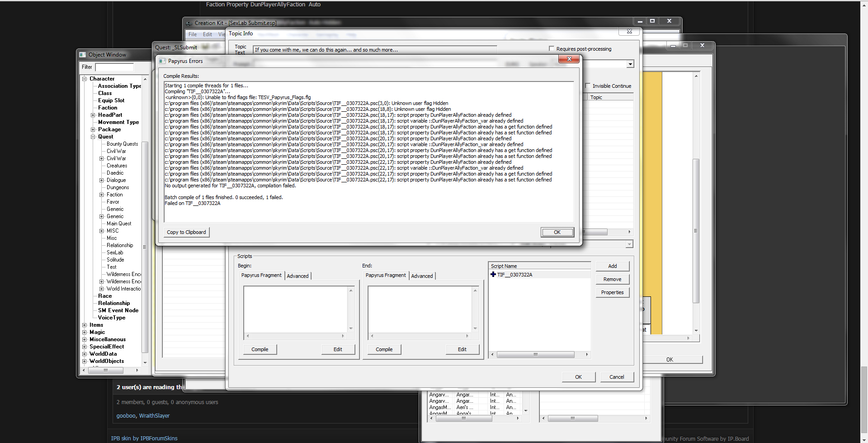
Task: Open gooboo user profile link
Action: [x=126, y=416]
